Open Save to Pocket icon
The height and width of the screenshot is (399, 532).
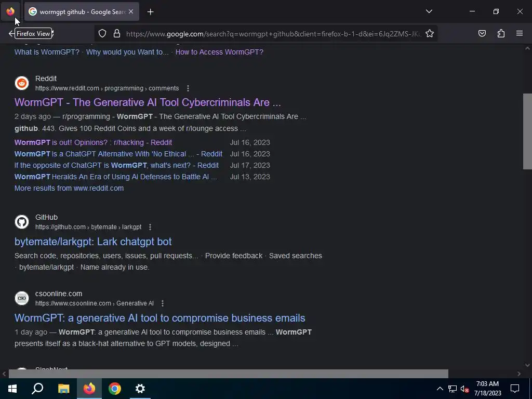pos(482,33)
